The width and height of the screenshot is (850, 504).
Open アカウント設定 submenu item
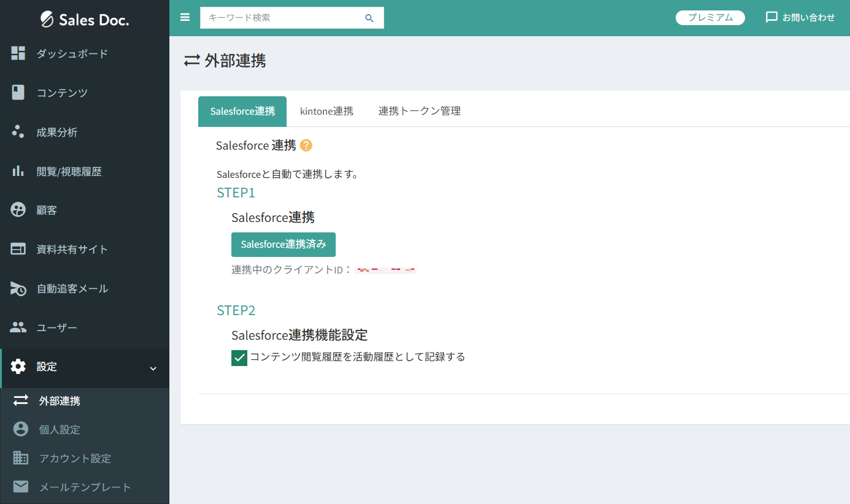point(75,459)
